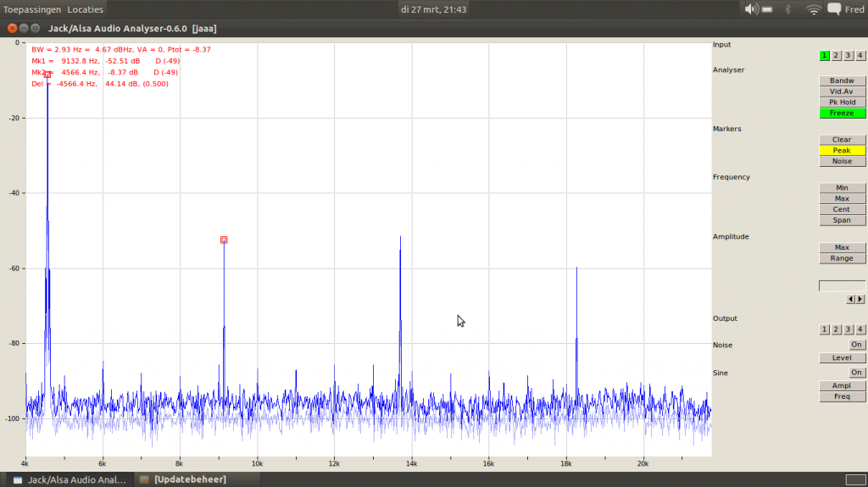The image size is (868, 487).
Task: Toggle the yellow Peak marker mode
Action: tap(842, 151)
